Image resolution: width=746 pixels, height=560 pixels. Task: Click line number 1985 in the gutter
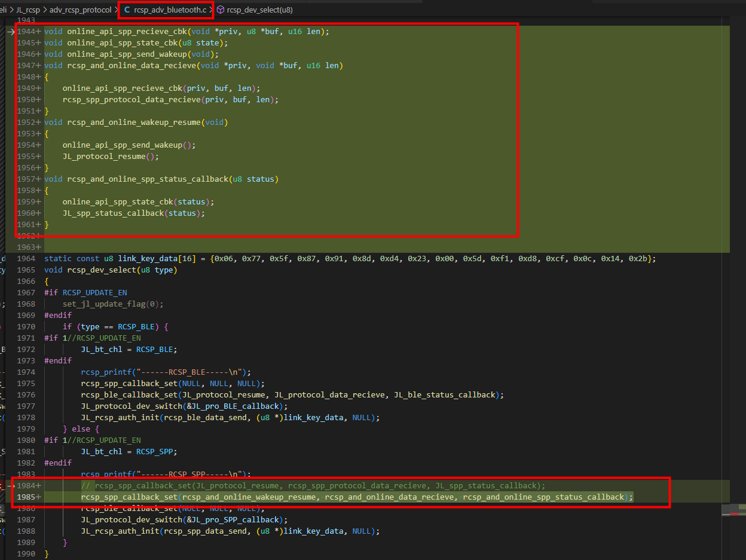(x=26, y=497)
